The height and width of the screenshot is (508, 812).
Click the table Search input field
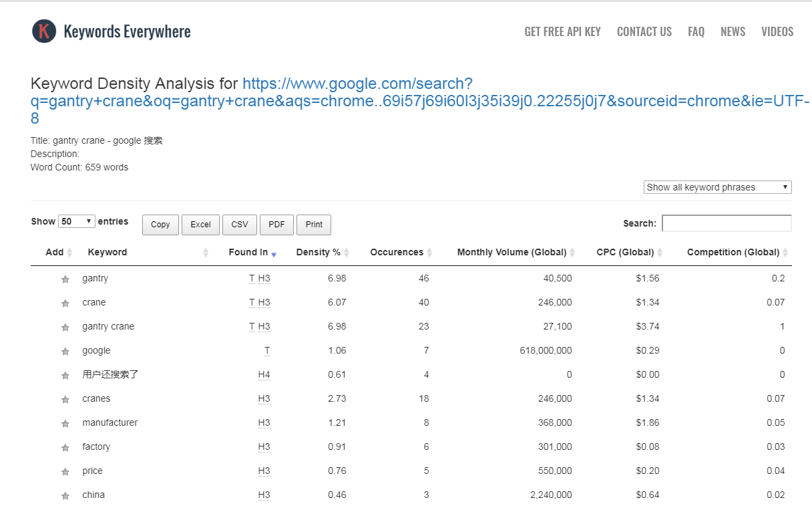[727, 223]
